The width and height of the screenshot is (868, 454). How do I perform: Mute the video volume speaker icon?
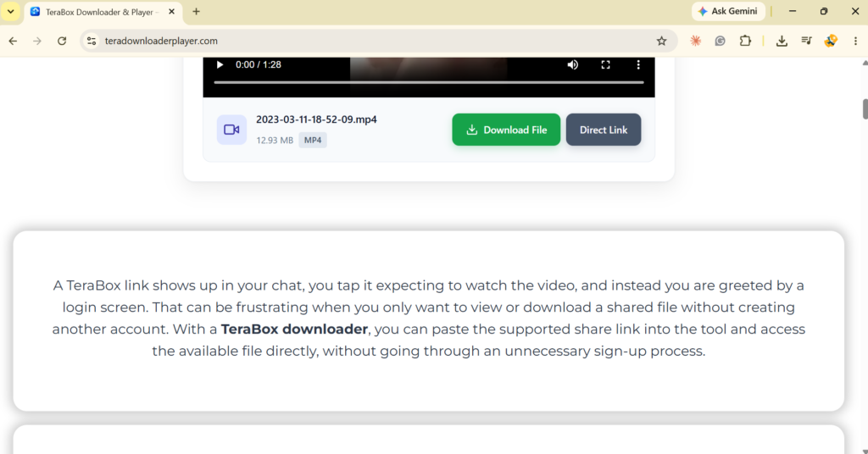[x=573, y=64]
